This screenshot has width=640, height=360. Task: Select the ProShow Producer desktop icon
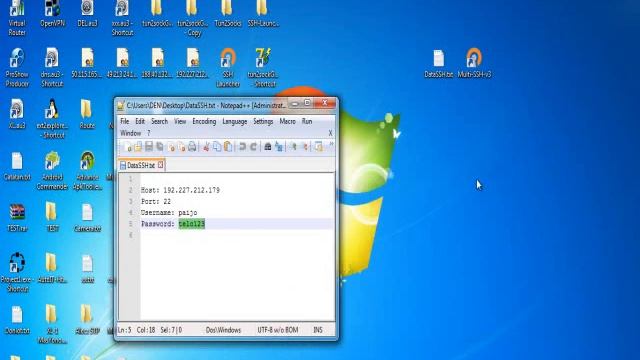tap(17, 67)
